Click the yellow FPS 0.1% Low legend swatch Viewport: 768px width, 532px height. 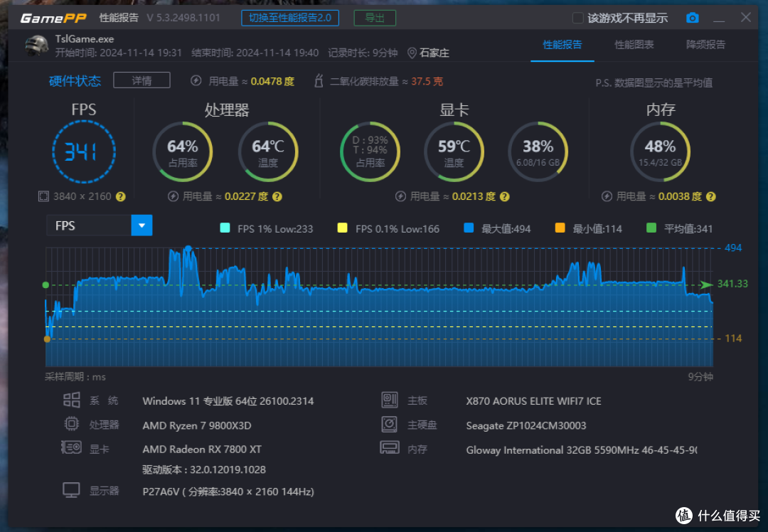pos(342,228)
